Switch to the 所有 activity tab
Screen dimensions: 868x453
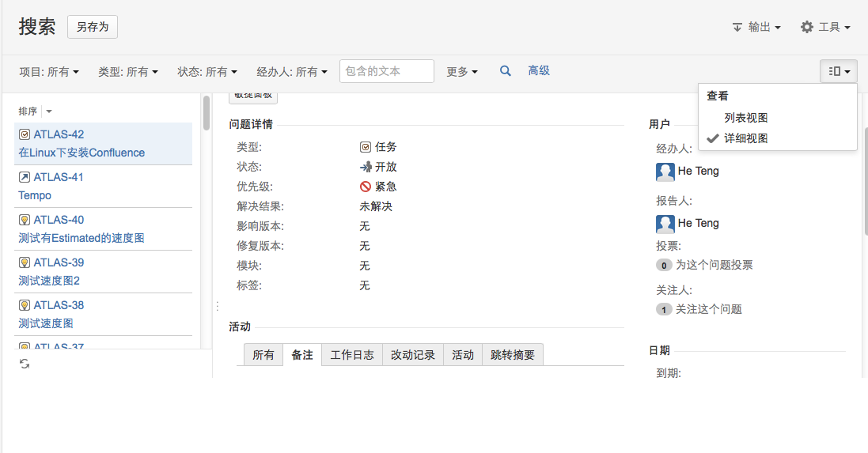tap(263, 355)
